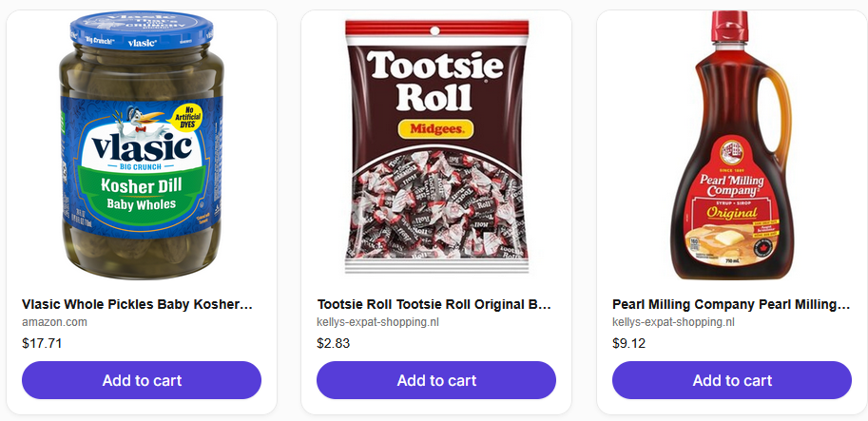
Task: Open the Pearl Milling syrup bottle image
Action: [x=732, y=145]
